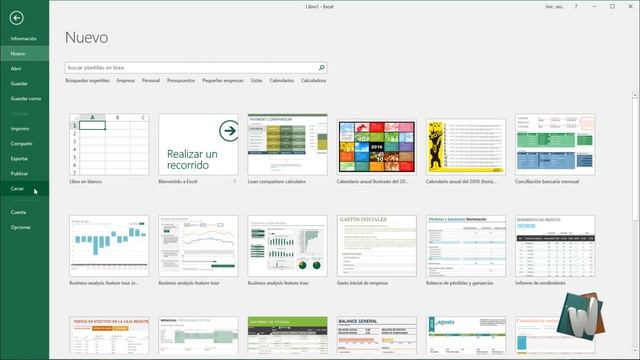Open the Realizar un recorrido template
The image size is (640, 360).
pos(198,144)
